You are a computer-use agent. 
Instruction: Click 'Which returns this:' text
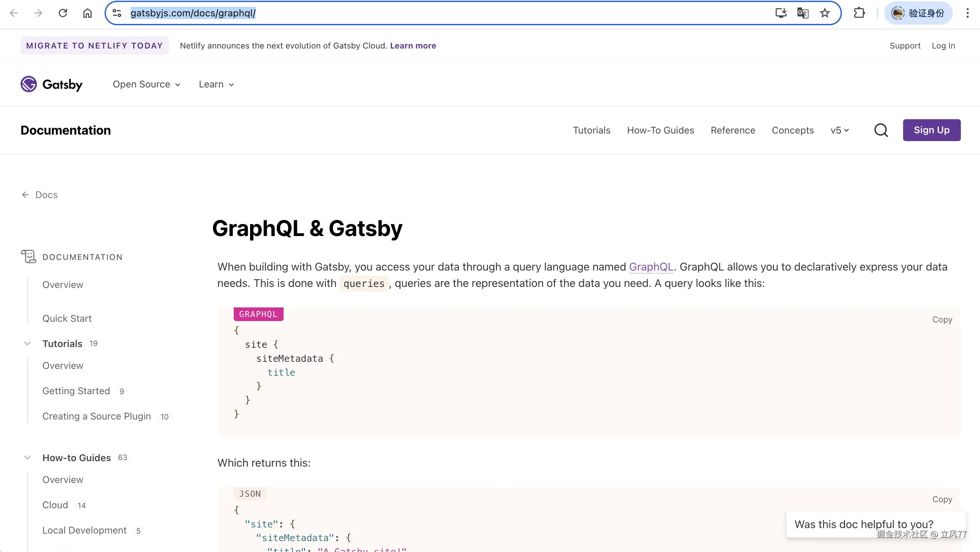[x=264, y=463]
